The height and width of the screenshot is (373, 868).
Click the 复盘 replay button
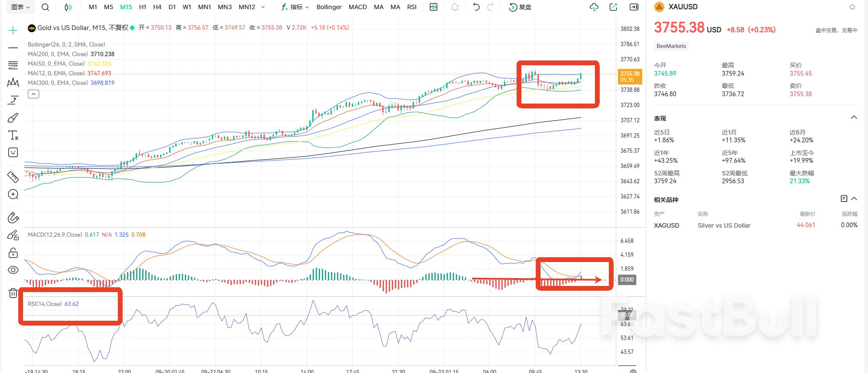pos(521,7)
